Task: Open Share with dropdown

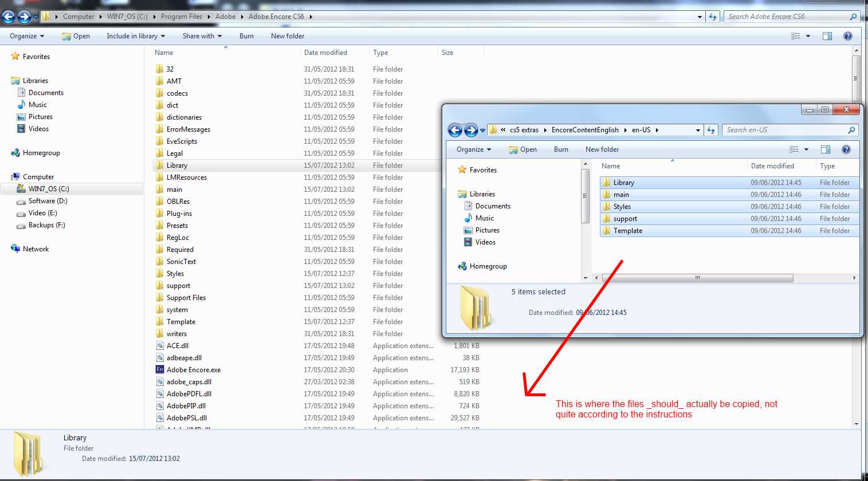Action: click(202, 36)
